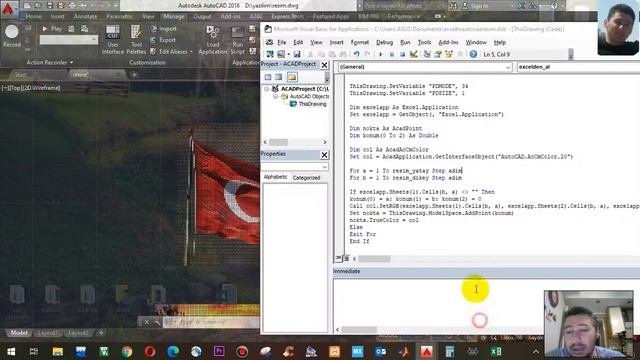This screenshot has width=640, height=360.
Task: Open the Debug menu in VBA editor
Action: click(384, 42)
